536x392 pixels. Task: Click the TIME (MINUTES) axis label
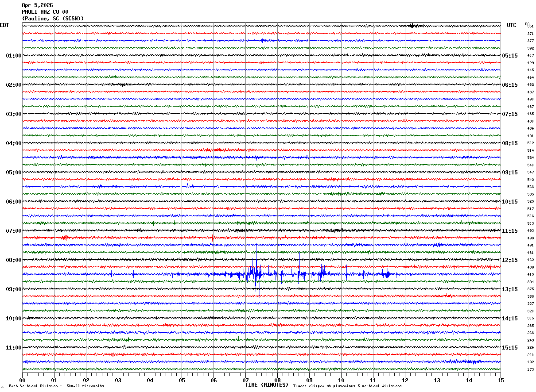267,385
